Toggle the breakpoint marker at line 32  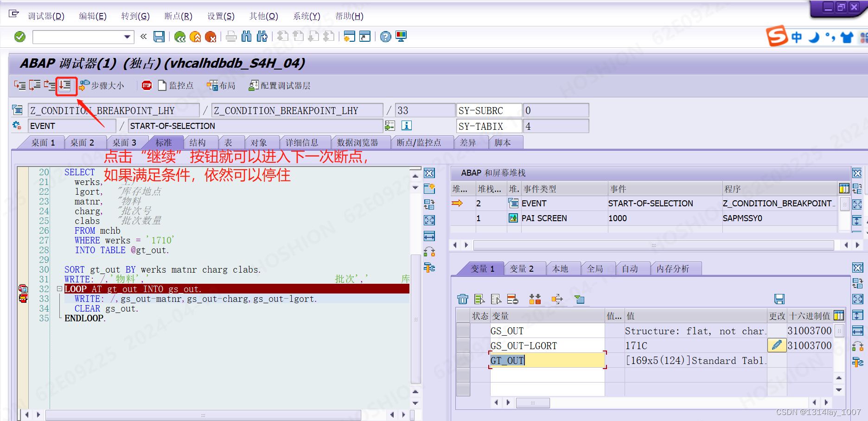(x=23, y=289)
